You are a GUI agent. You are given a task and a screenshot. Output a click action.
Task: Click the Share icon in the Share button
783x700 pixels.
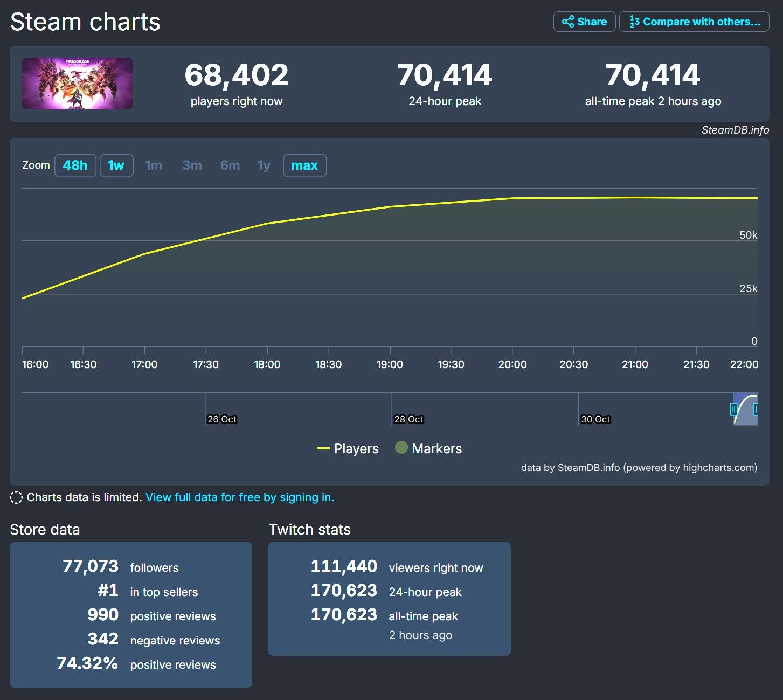point(569,22)
